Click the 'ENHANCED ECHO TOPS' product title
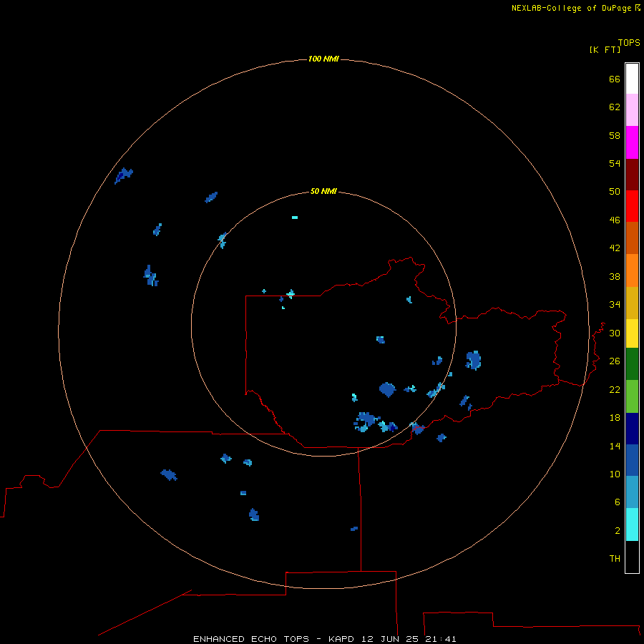The width and height of the screenshot is (644, 644). [251, 639]
